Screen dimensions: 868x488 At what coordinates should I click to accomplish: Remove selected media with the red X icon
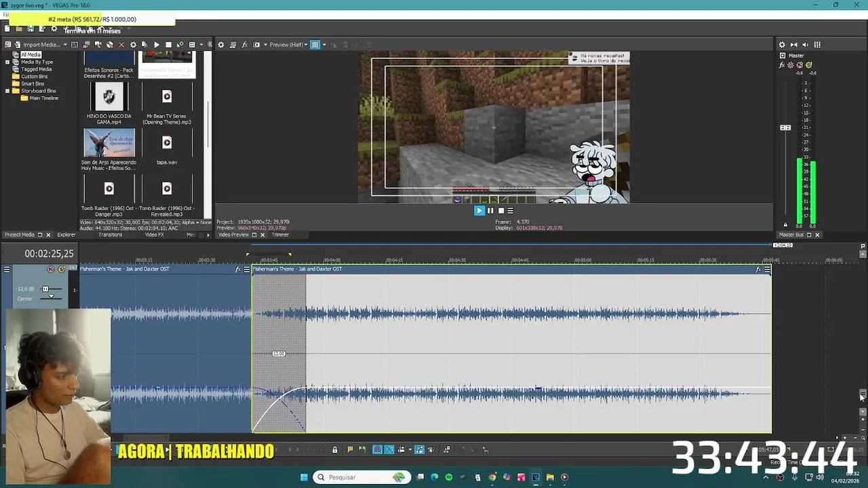121,45
